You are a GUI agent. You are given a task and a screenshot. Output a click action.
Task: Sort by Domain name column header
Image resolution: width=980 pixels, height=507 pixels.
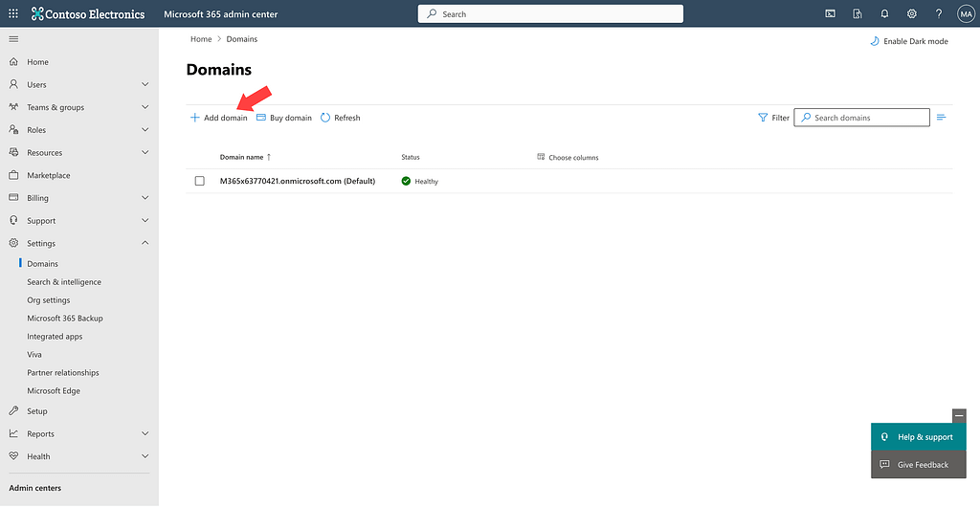(241, 157)
